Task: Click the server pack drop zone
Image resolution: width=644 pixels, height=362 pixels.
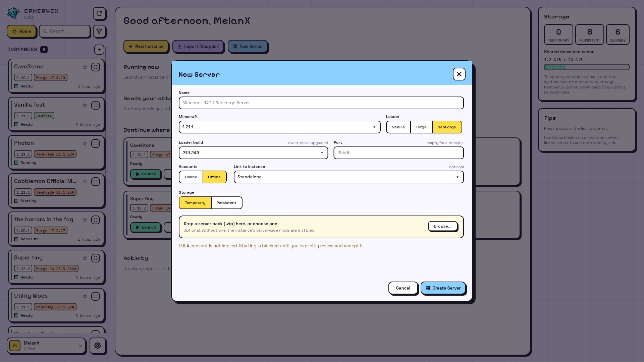Action: 321,227
